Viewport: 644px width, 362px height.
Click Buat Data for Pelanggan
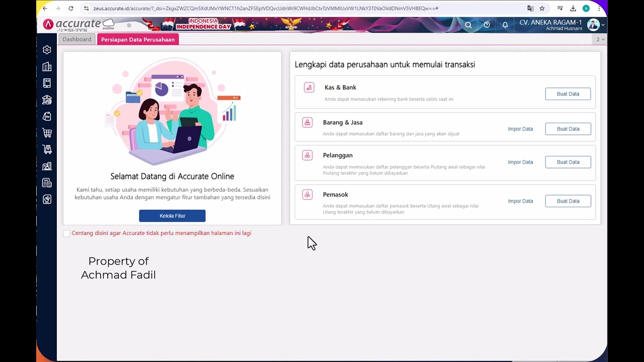(568, 162)
